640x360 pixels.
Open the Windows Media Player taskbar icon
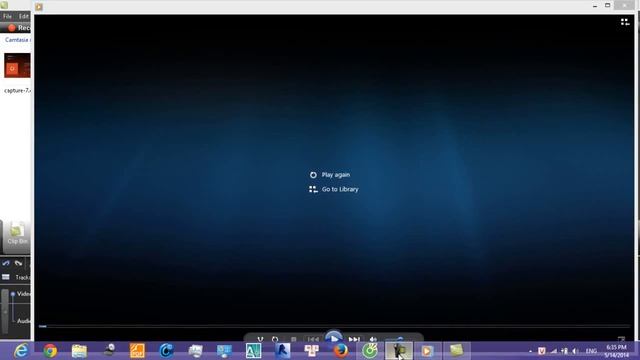click(427, 351)
